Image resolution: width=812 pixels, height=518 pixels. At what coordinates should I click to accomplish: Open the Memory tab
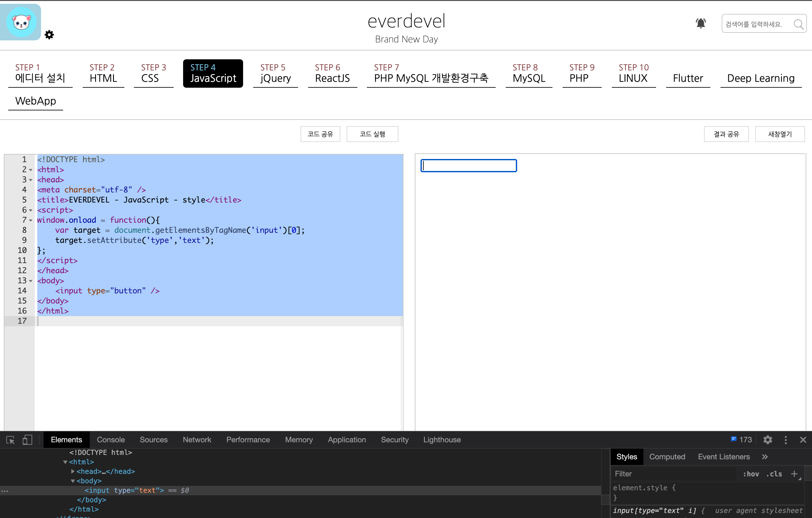pos(299,440)
